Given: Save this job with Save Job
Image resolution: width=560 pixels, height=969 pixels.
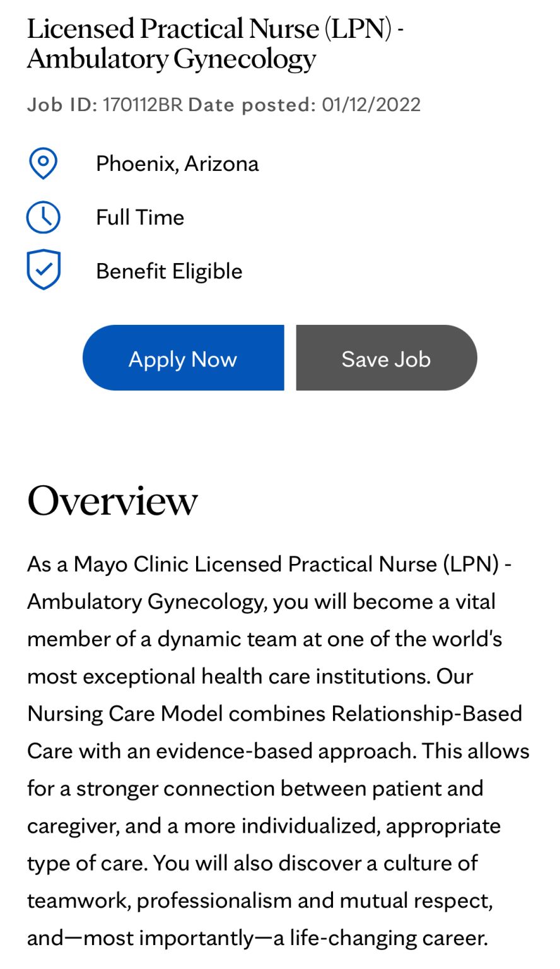Looking at the screenshot, I should click(386, 358).
